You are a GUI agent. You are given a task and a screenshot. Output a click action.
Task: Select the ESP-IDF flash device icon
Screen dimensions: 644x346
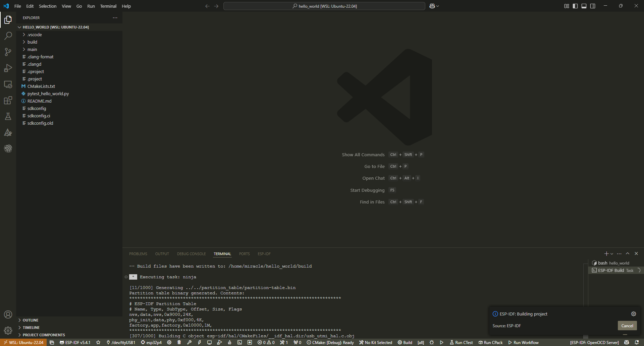[199, 342]
